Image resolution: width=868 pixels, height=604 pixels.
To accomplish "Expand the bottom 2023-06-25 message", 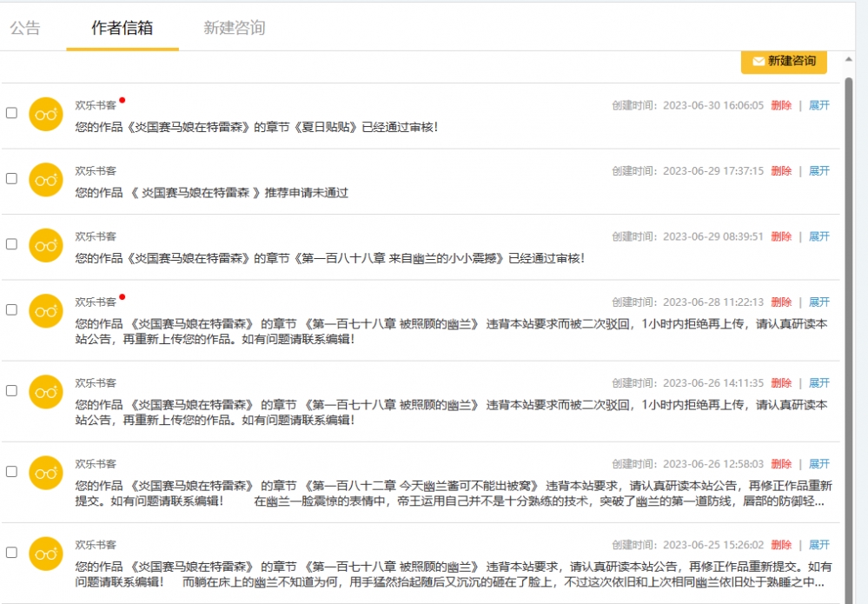I will tap(818, 544).
